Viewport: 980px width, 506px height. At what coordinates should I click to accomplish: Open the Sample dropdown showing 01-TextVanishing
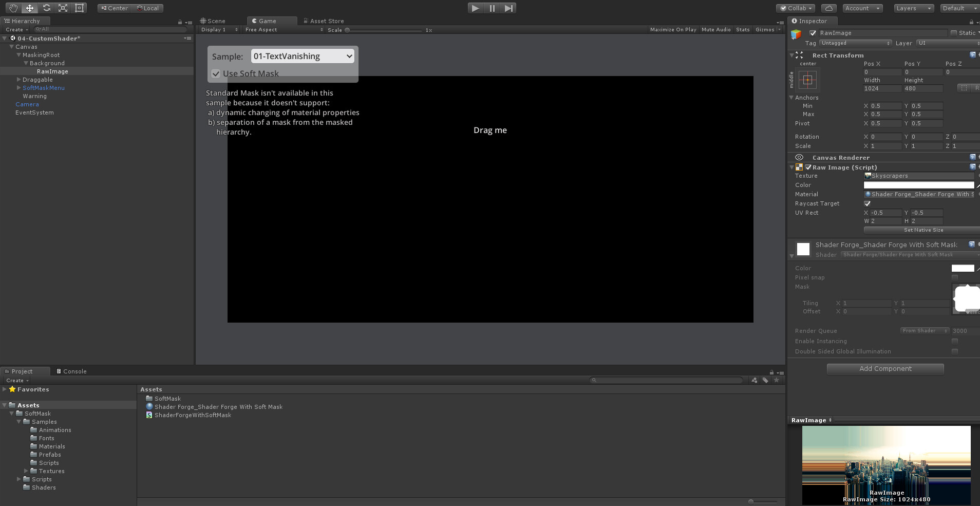click(302, 56)
